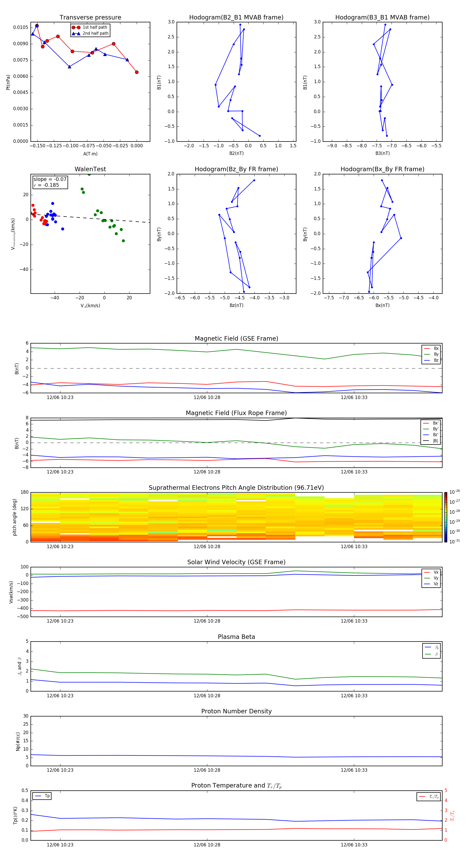Screen dimensions: 473x868
Task: Click the A(T·m) x-axis label under Transverse pressure
Action: 90,154
